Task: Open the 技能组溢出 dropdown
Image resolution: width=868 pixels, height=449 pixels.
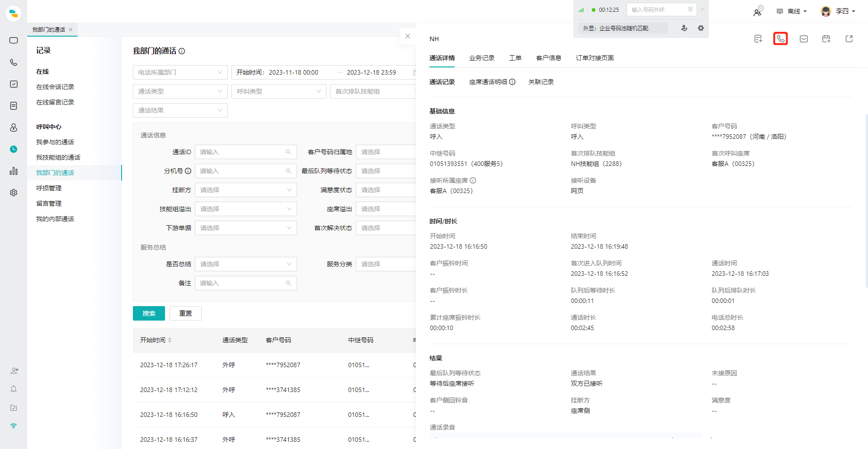Action: [246, 209]
